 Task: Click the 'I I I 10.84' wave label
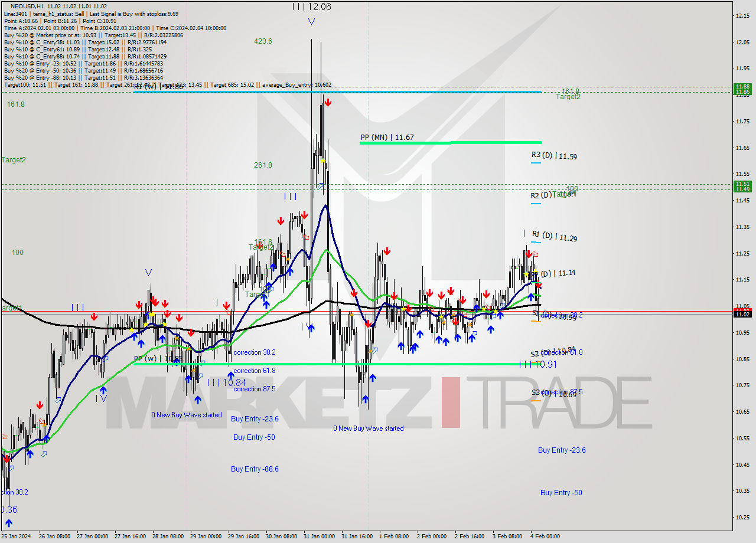[227, 382]
